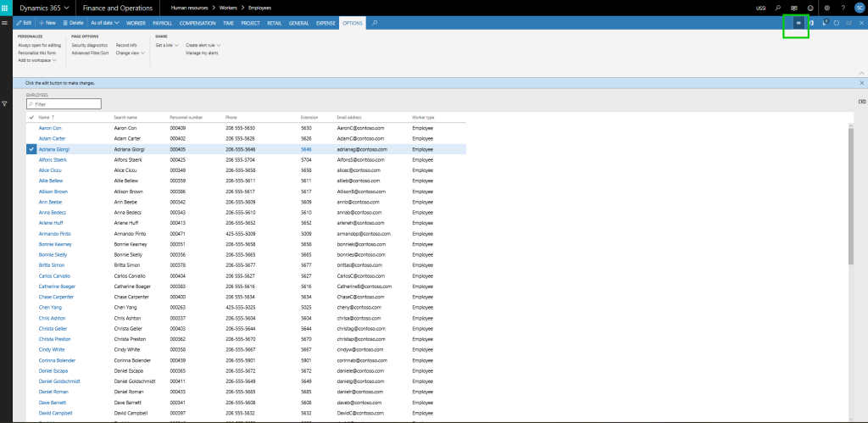
Task: Click the Email address column header
Action: [348, 117]
